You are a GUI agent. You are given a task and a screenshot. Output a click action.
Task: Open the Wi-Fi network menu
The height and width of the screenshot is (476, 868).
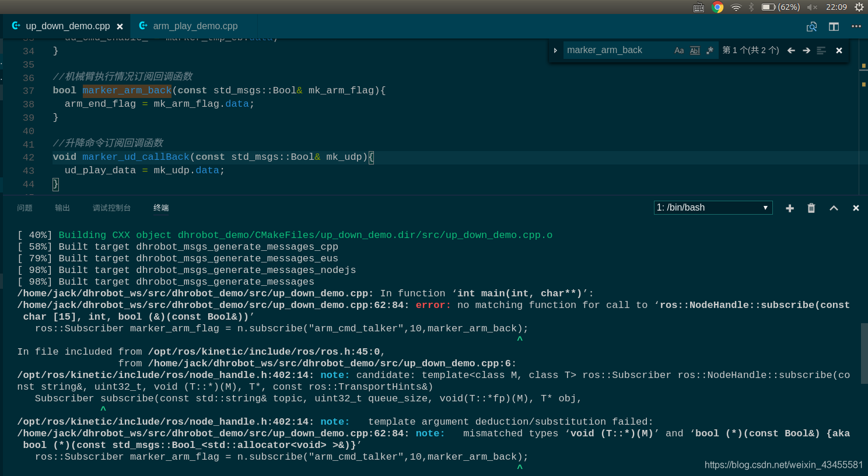(736, 7)
